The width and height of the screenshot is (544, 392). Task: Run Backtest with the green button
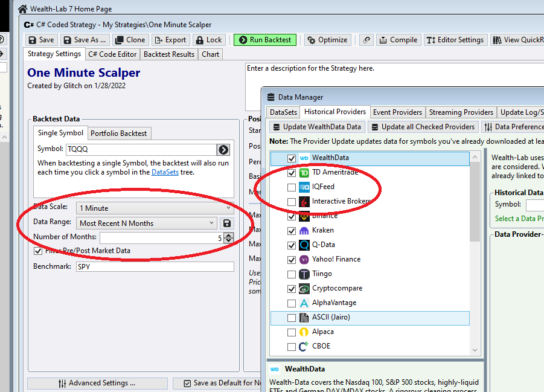(x=264, y=40)
